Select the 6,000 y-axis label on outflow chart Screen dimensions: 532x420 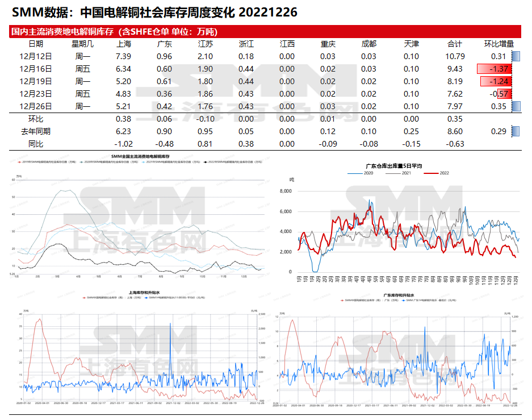pyautogui.click(x=286, y=211)
